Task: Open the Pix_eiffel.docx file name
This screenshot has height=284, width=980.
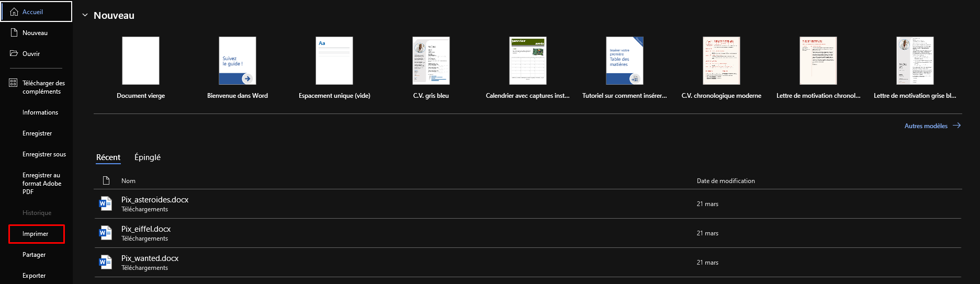Action: [x=146, y=229]
